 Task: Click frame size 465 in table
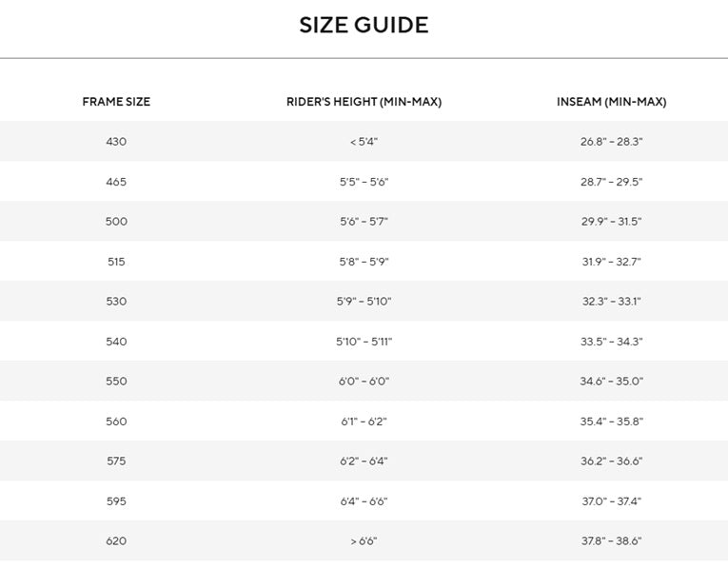[116, 182]
